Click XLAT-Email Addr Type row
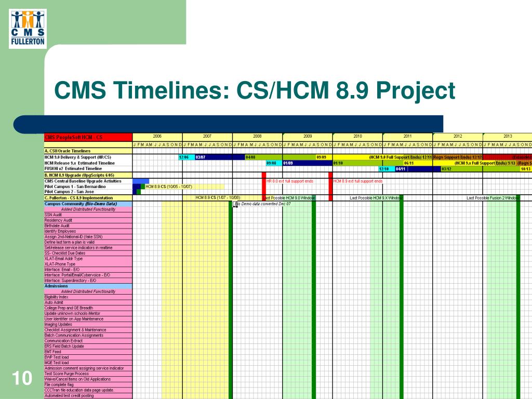The height and width of the screenshot is (399, 532). click(88, 259)
